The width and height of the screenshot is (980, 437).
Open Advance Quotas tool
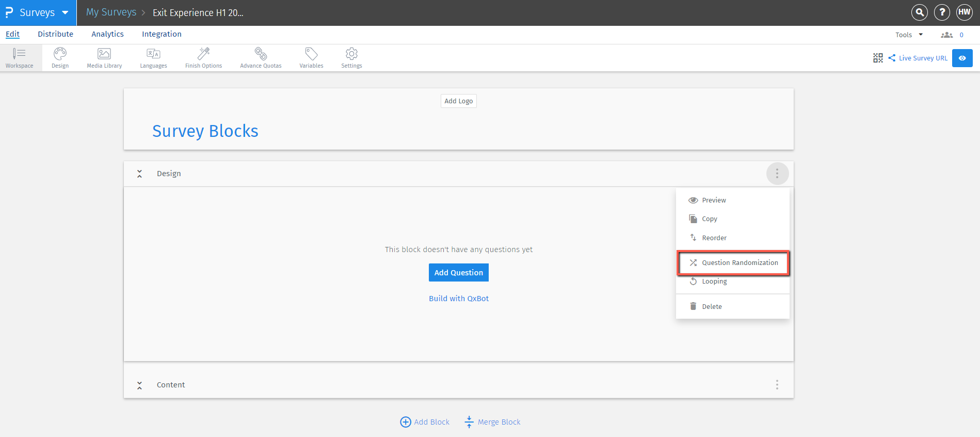click(261, 58)
